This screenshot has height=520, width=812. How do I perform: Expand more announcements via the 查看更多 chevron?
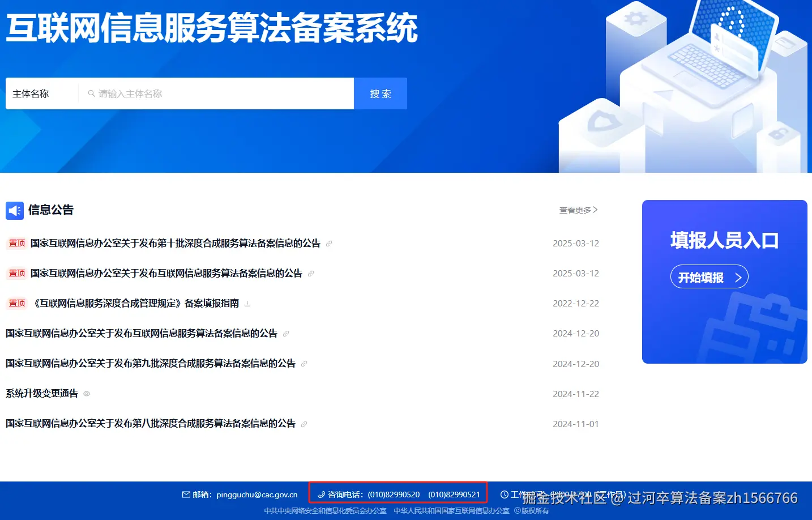(x=595, y=210)
